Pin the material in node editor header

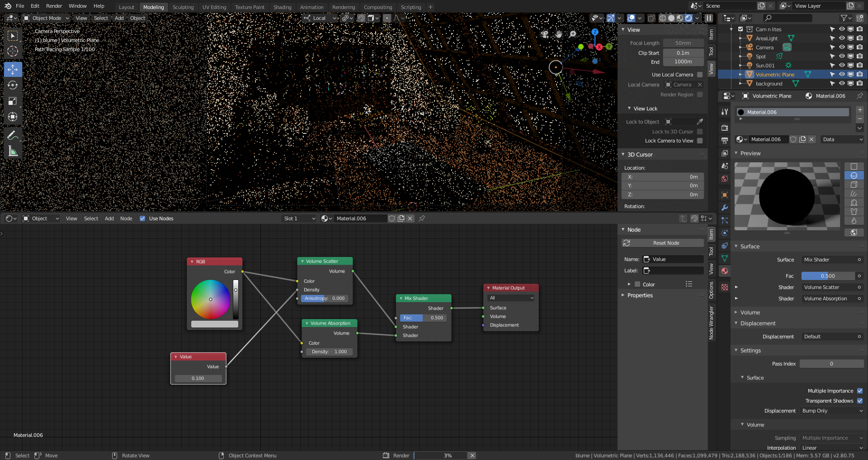click(422, 218)
